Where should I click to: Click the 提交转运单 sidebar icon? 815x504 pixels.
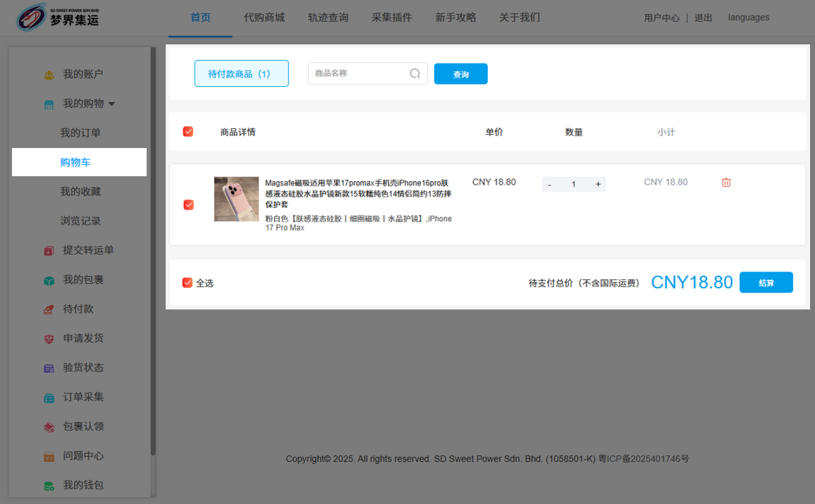[x=49, y=251]
